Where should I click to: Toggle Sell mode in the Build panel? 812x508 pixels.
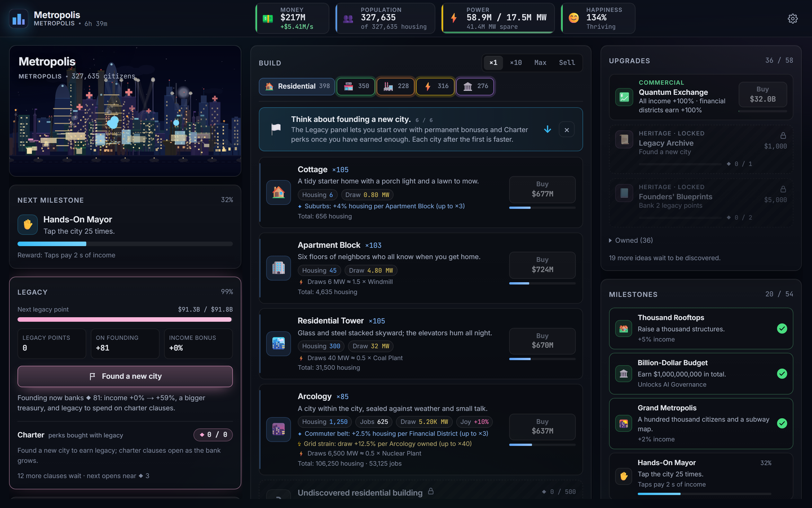pyautogui.click(x=567, y=63)
